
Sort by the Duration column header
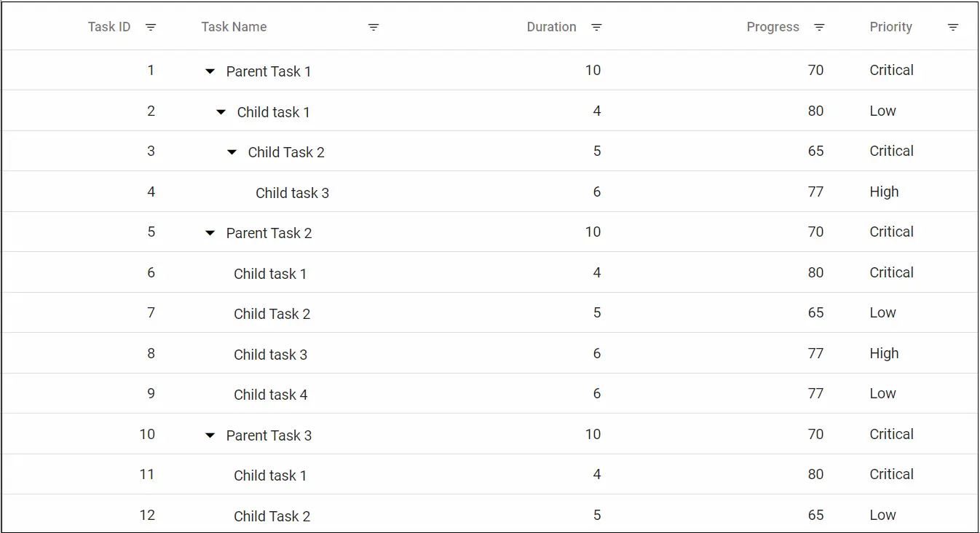(551, 26)
